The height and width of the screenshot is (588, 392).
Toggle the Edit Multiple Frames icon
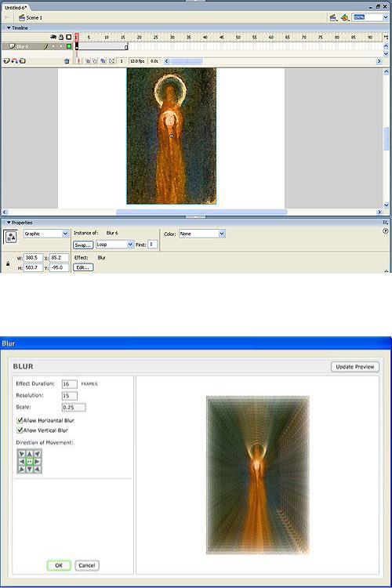103,60
